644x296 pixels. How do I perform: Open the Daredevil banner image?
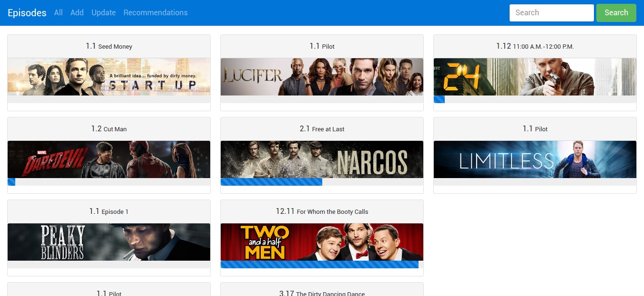pos(109,159)
